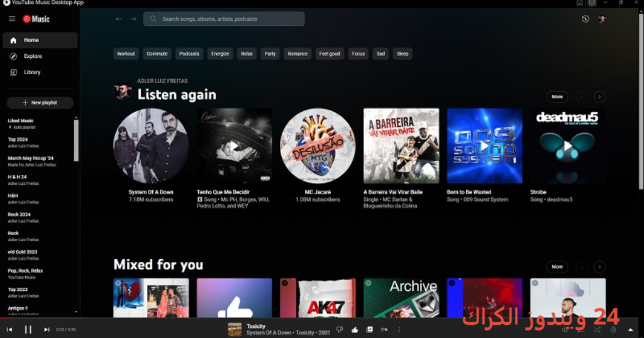This screenshot has height=338, width=644.
Task: Click the magnifier icon in the search box
Action: pyautogui.click(x=153, y=19)
